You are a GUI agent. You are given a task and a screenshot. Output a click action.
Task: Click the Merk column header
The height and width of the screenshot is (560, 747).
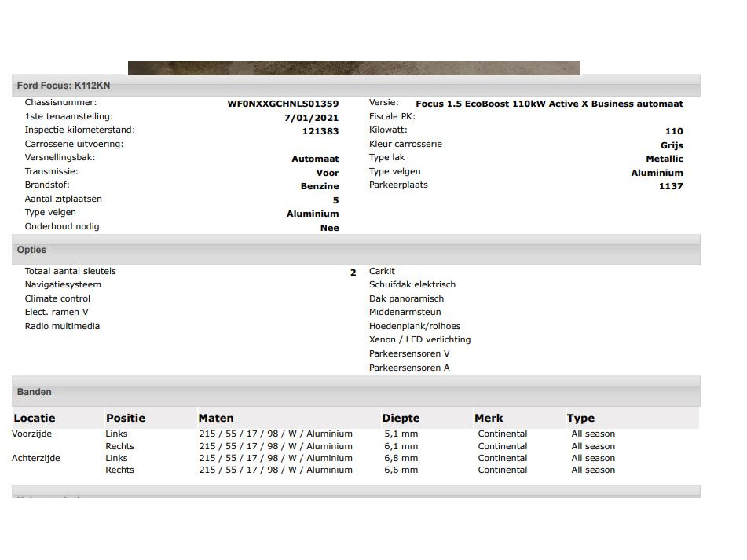click(x=489, y=418)
